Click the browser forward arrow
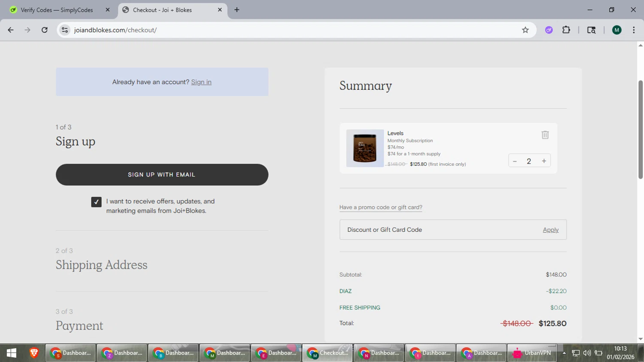Screen dimensions: 644x362 pos(27,30)
